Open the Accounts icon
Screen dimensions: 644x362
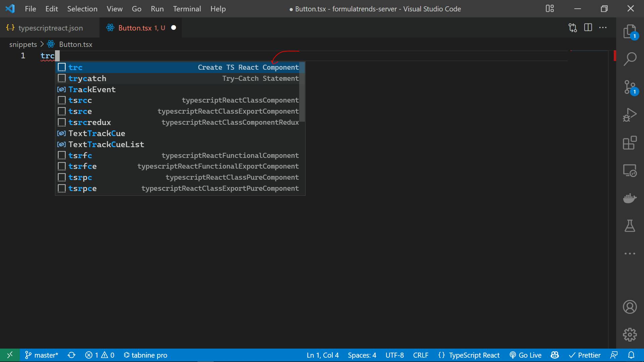point(630,307)
